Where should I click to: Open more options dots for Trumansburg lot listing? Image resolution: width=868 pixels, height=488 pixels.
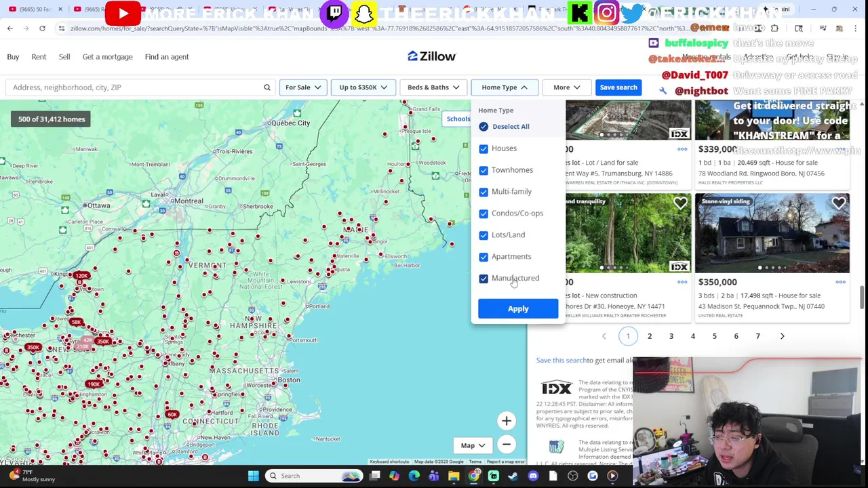tap(682, 149)
